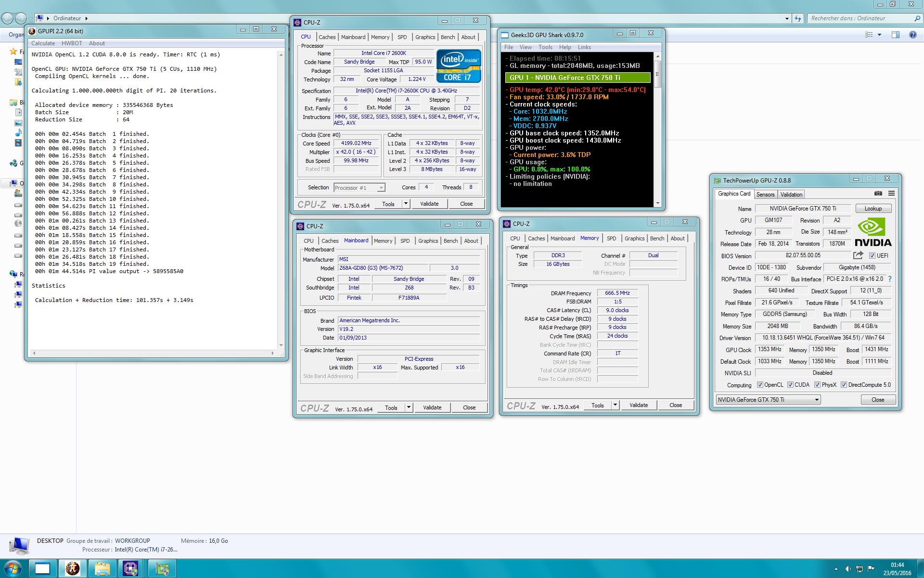Click the Favorites star icon in Explorer sidebar
Image resolution: width=924 pixels, height=578 pixels.
[x=14, y=51]
